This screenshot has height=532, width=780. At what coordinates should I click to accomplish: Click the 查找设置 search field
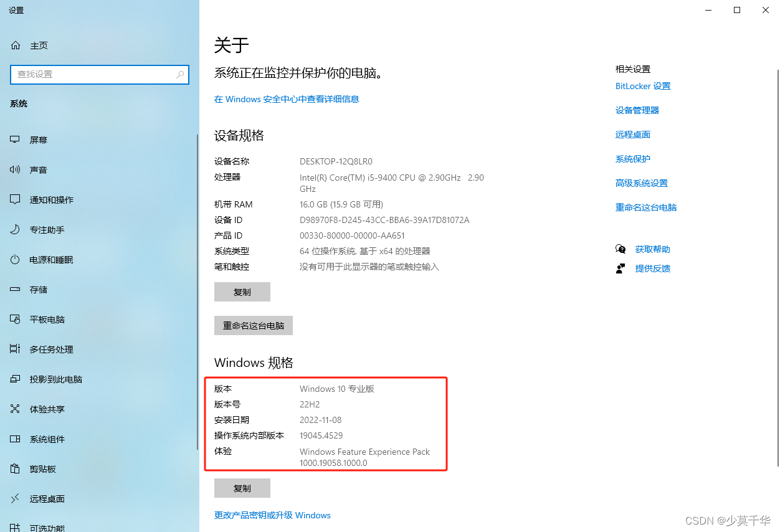100,74
